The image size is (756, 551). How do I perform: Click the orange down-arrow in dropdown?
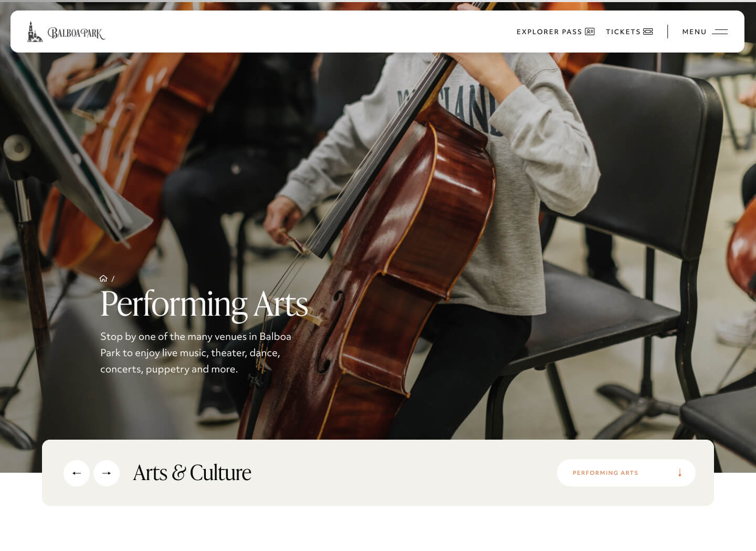coord(680,473)
